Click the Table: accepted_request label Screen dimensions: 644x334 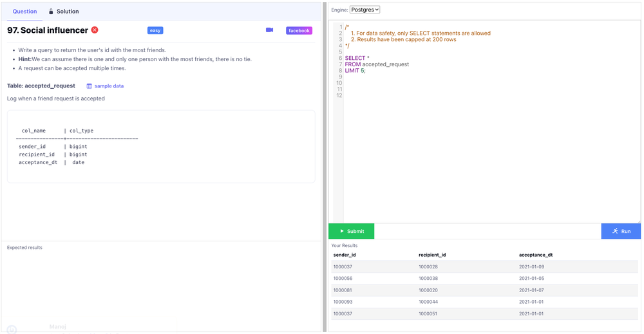[x=41, y=86]
